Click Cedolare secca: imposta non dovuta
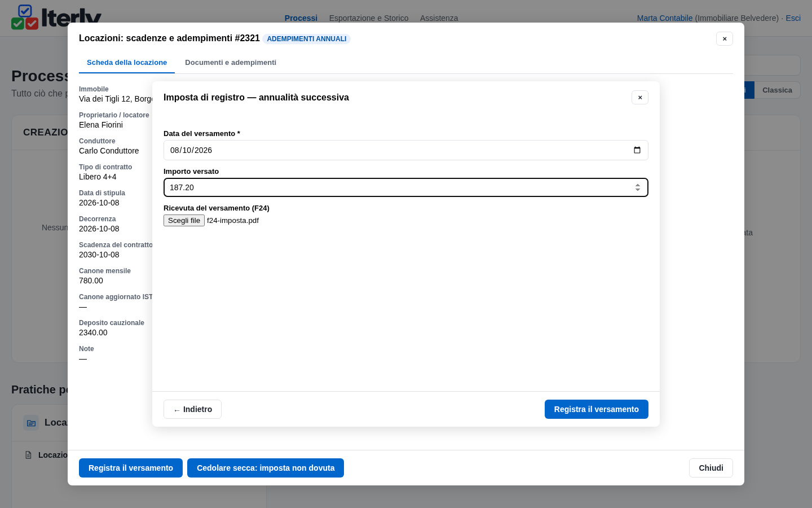812x508 pixels. (x=266, y=468)
